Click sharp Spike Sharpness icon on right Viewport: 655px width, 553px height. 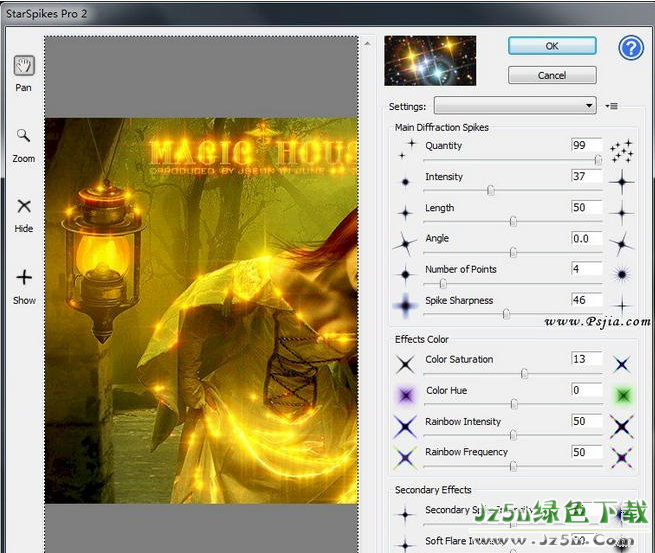(x=622, y=306)
